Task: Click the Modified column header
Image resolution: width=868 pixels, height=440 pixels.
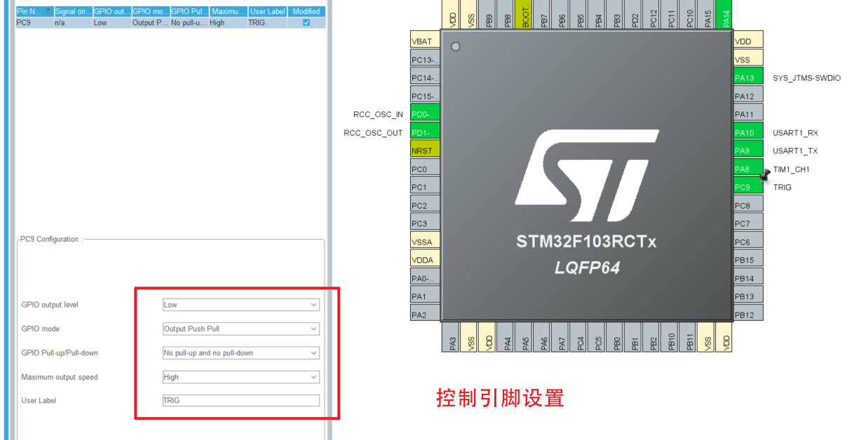Action: coord(306,11)
